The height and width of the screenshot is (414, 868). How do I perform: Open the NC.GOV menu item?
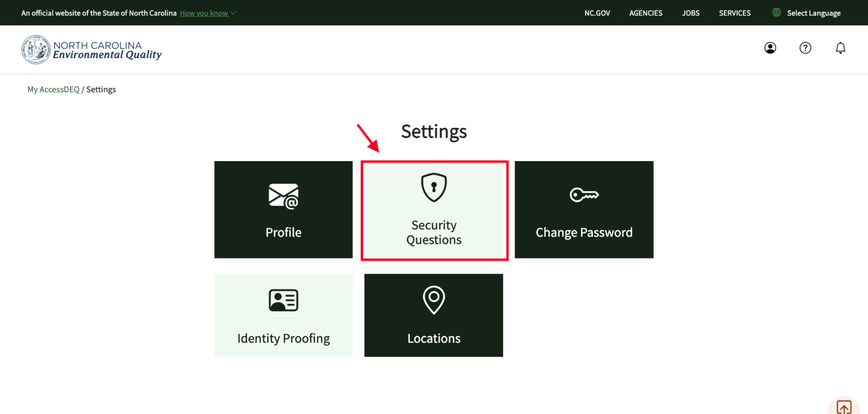[597, 12]
